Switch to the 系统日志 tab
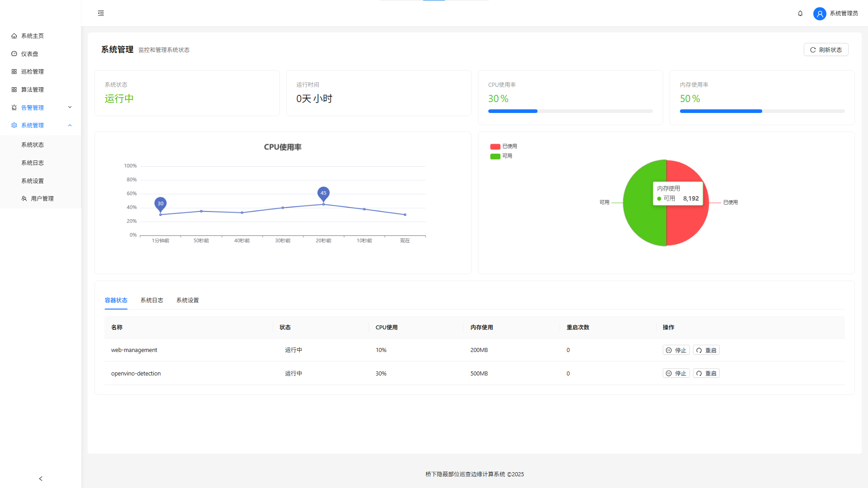Image resolution: width=868 pixels, height=488 pixels. coord(152,300)
